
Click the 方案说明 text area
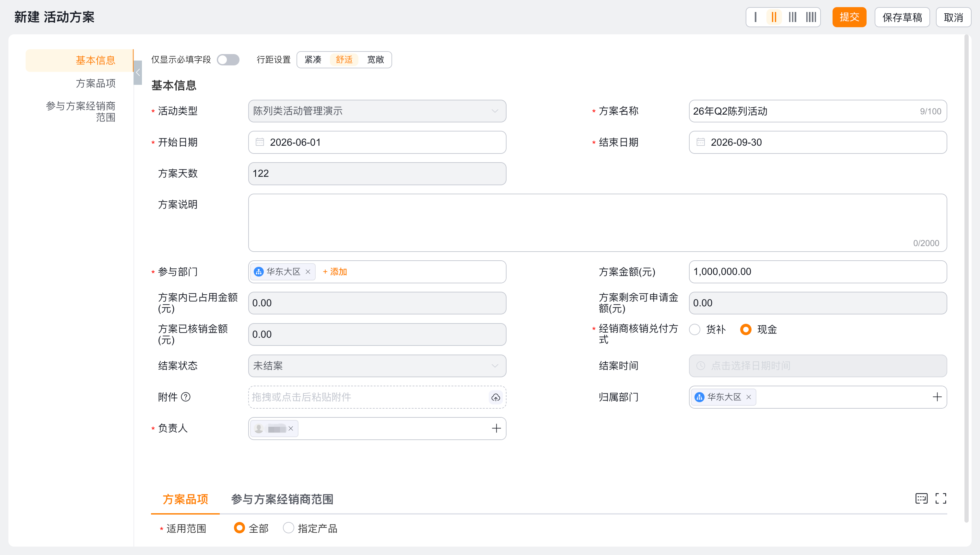(x=597, y=222)
